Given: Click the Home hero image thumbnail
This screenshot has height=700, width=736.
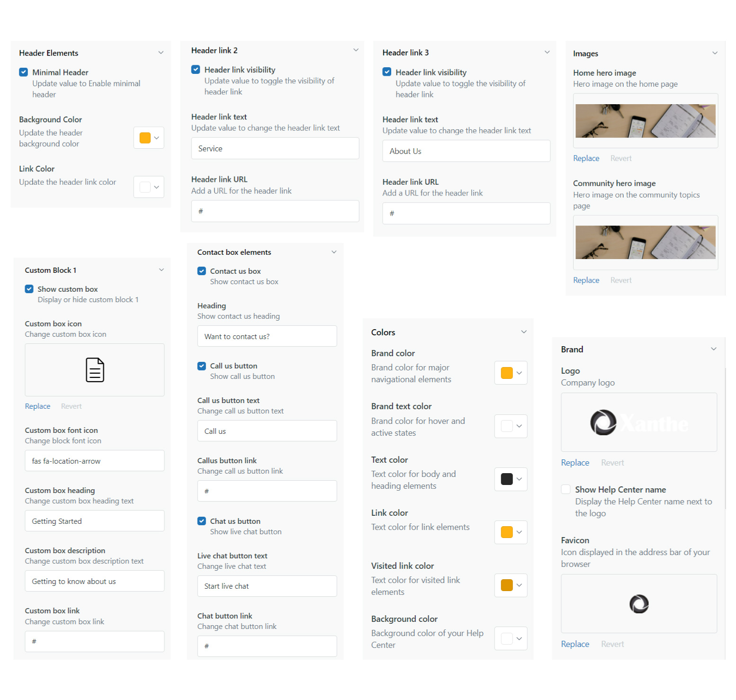Looking at the screenshot, I should (x=645, y=121).
